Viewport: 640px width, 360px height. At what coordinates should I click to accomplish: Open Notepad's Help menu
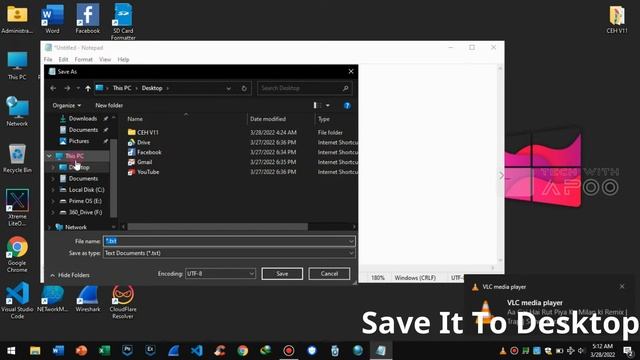pos(123,60)
